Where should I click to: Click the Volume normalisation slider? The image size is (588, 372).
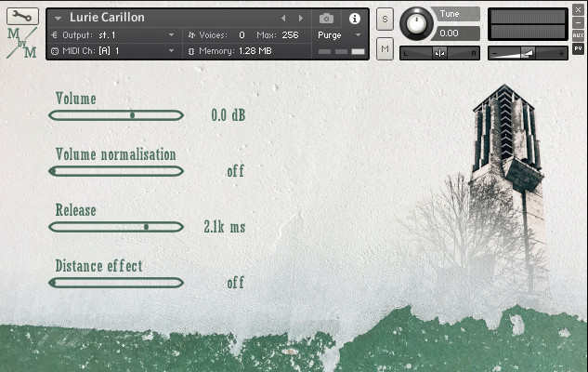116,171
